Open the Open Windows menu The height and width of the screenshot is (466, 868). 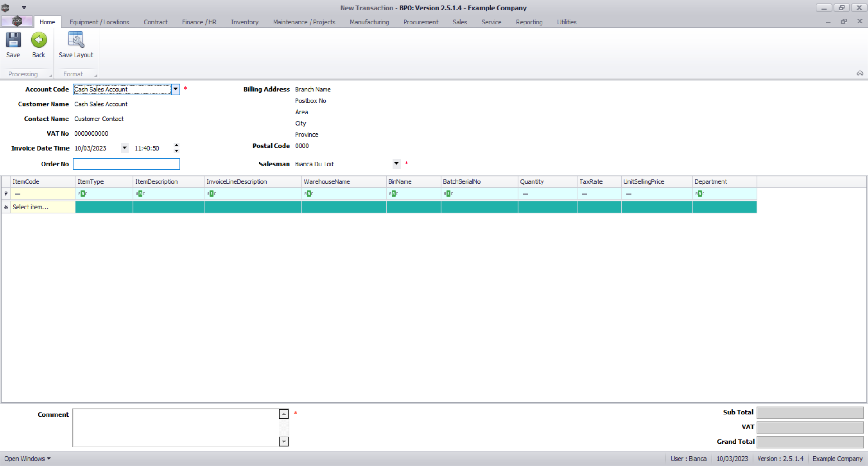pyautogui.click(x=27, y=459)
